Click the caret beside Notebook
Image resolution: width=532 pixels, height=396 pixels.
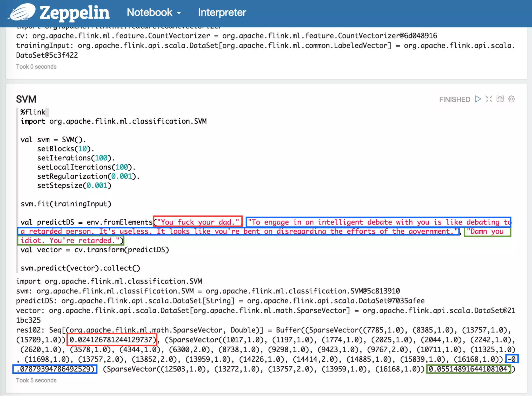coord(179,13)
